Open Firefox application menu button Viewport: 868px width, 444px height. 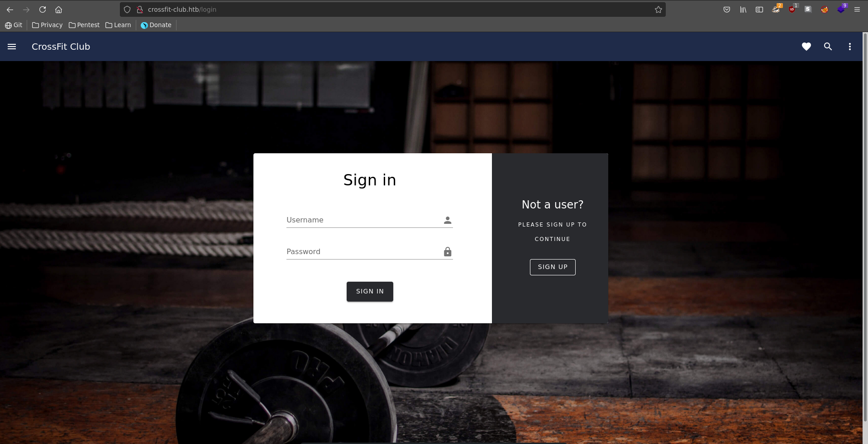click(857, 9)
